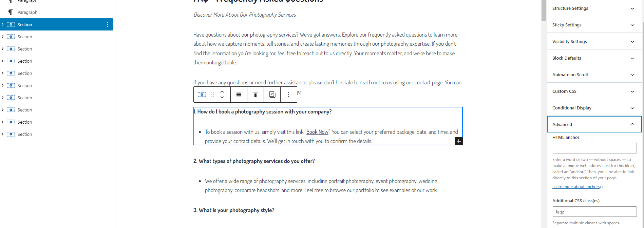Move block down with the down arrow
The height and width of the screenshot is (228, 644).
tap(222, 97)
